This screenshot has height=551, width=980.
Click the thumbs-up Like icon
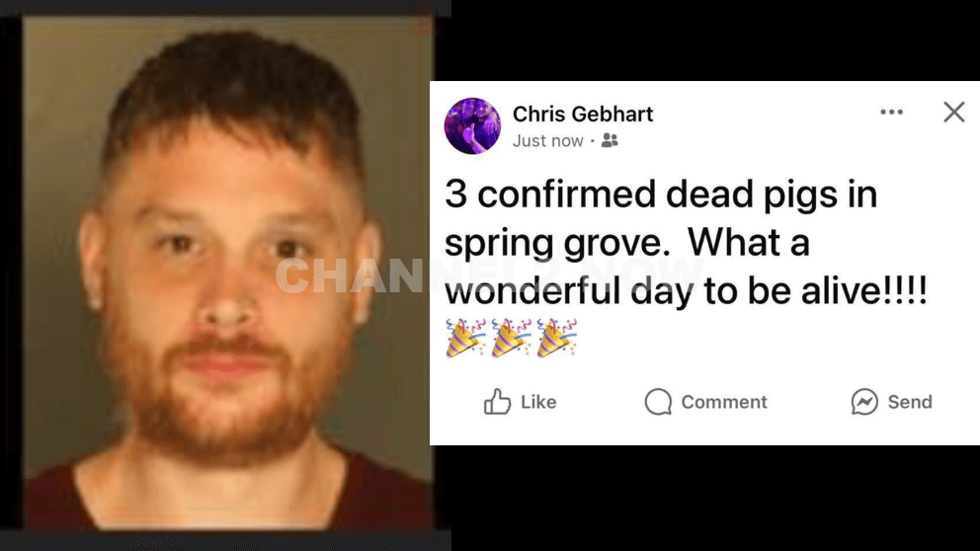coord(498,402)
